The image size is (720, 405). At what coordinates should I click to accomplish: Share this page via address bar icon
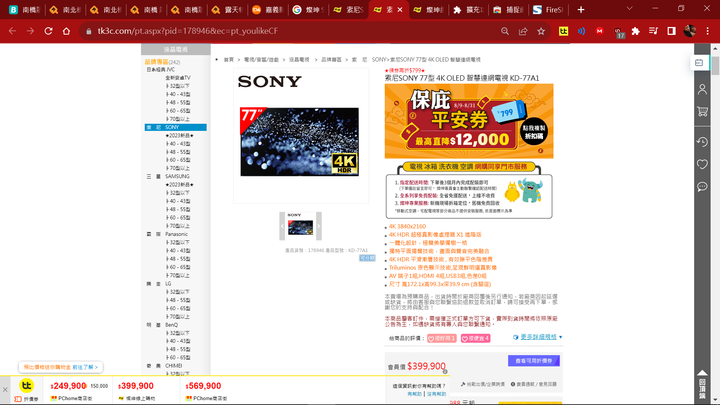[x=523, y=31]
